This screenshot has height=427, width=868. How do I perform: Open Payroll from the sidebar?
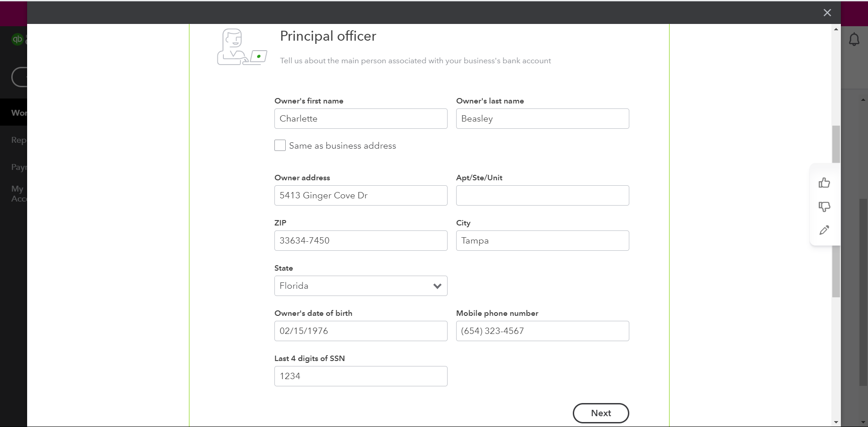(18, 167)
